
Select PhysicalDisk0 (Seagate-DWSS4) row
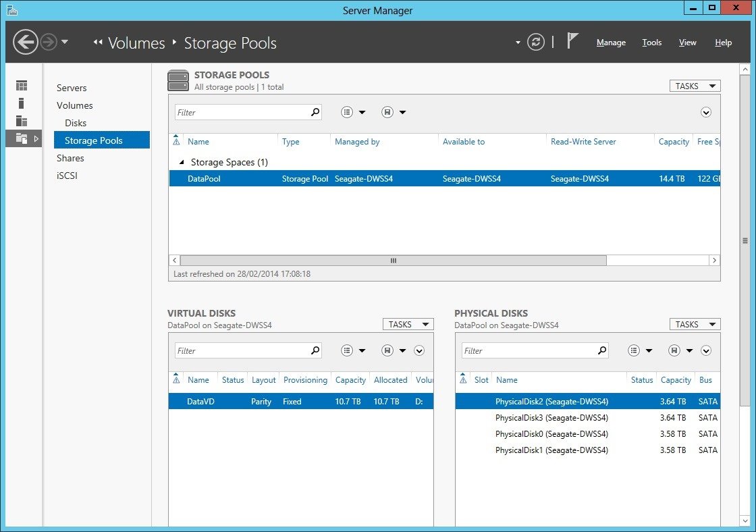point(588,434)
